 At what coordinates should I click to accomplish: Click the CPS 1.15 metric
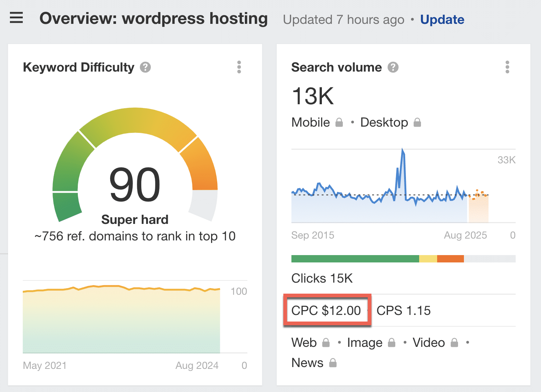click(403, 311)
